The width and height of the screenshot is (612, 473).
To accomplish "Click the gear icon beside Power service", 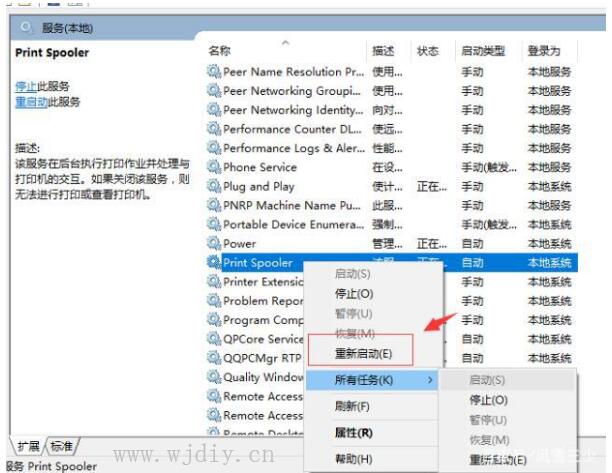I will tap(213, 243).
